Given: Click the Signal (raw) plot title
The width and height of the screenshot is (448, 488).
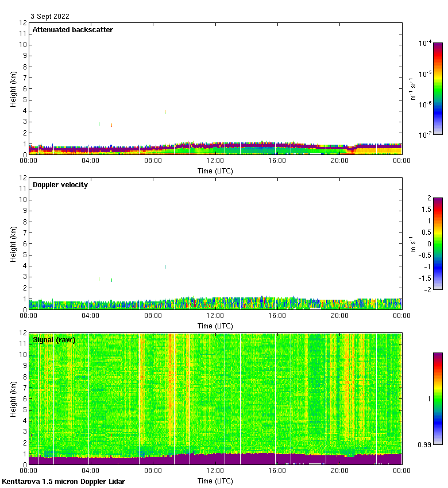Looking at the screenshot, I should tap(54, 340).
